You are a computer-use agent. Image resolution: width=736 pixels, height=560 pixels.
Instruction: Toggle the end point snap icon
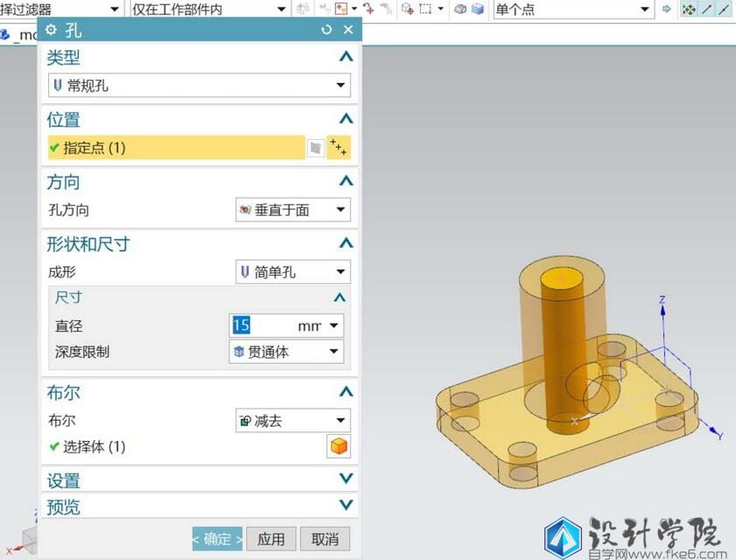(707, 9)
